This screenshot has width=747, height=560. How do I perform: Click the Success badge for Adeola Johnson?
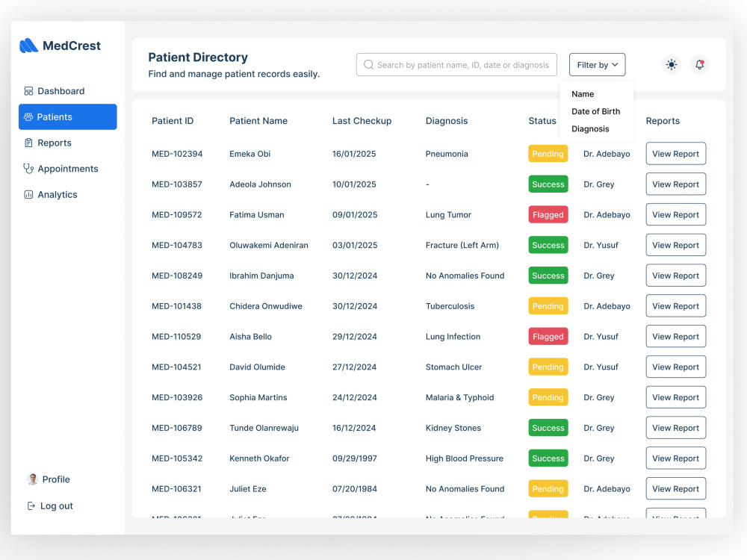click(548, 184)
